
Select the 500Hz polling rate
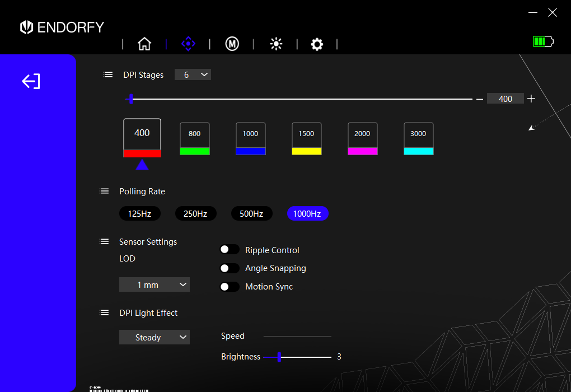tap(251, 213)
